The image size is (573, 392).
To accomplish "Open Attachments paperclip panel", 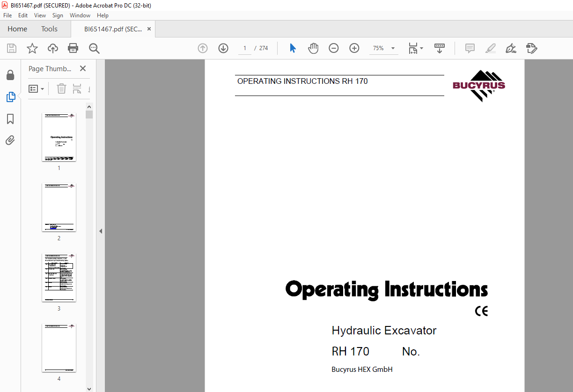I will pyautogui.click(x=10, y=140).
